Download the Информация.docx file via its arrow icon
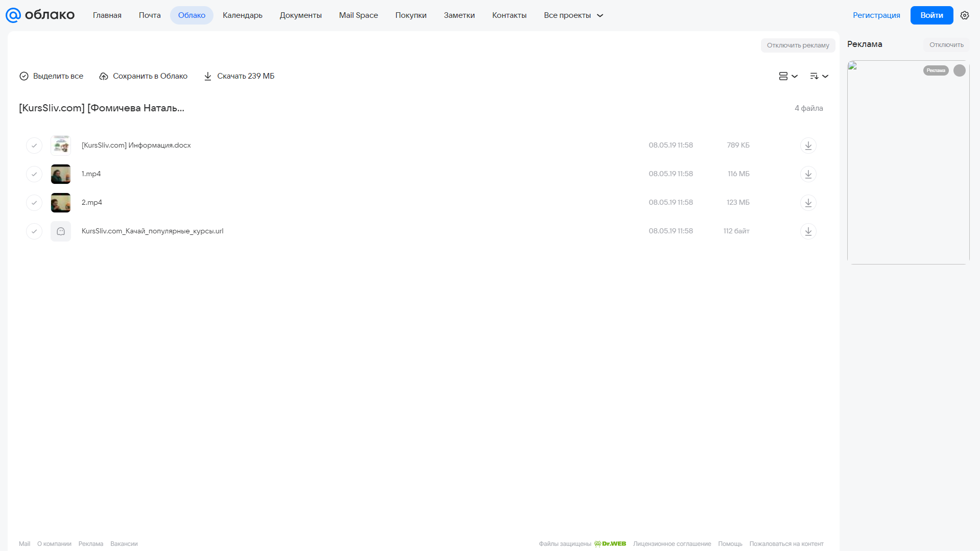 point(808,146)
